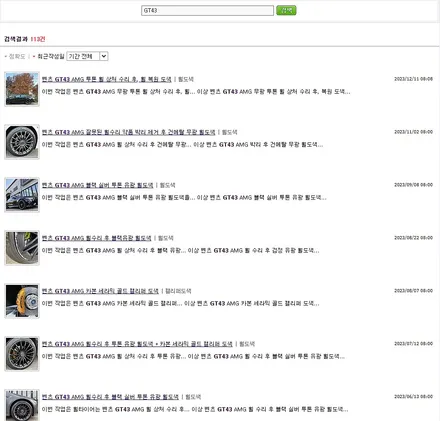Open the 2023/12/11 GT43 AMG 투톤 휠 post
Screen dimensions: 440x421
point(107,79)
